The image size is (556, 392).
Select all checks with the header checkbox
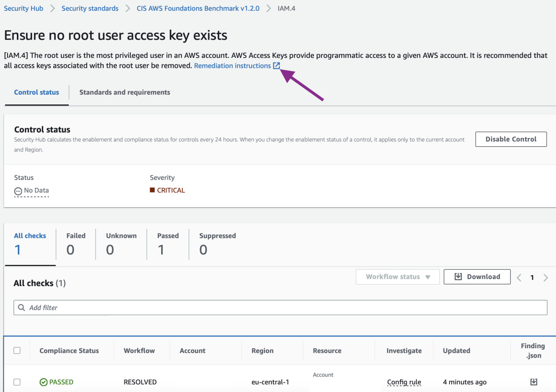pyautogui.click(x=17, y=351)
